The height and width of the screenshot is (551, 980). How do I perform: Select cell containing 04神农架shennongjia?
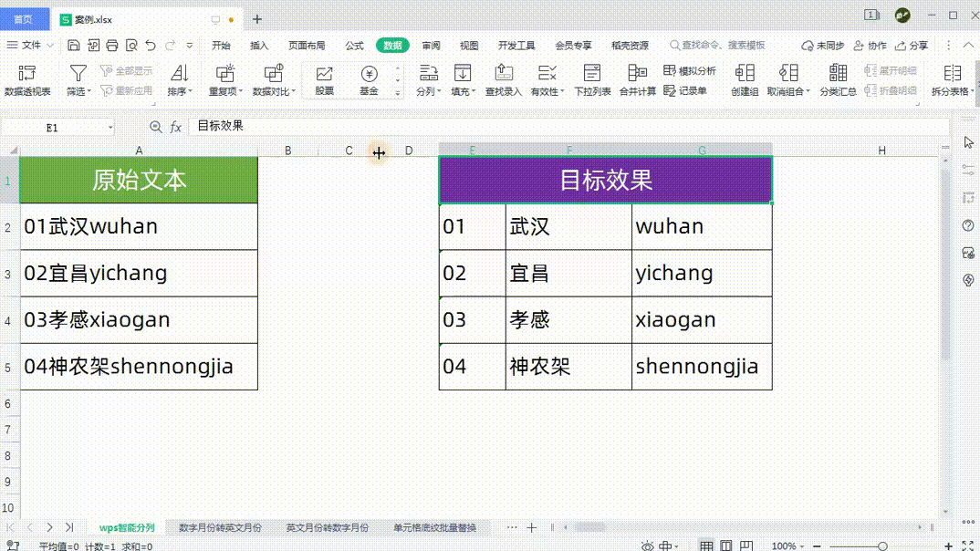coord(139,367)
